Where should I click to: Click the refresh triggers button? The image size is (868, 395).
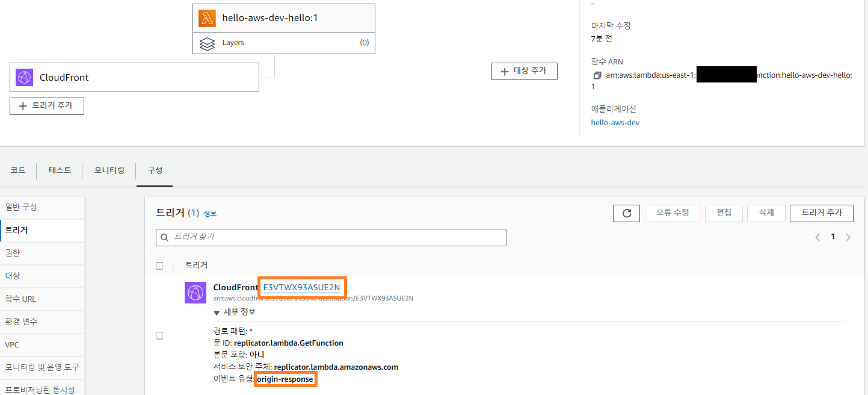[626, 213]
